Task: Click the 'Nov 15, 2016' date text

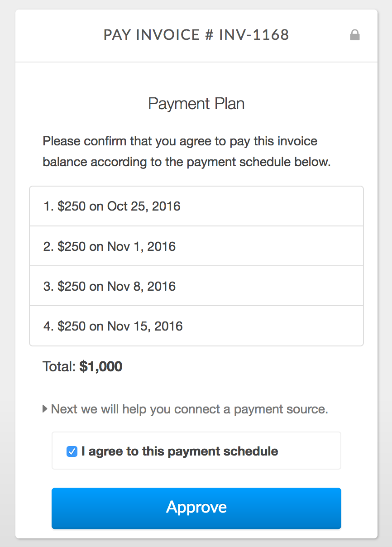Action: [x=145, y=326]
